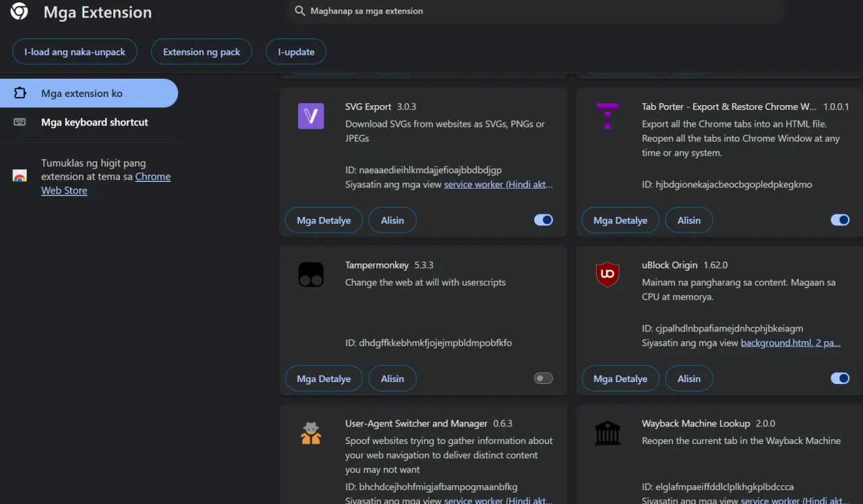Image resolution: width=863 pixels, height=504 pixels.
Task: Click the Tab Porter extension name
Action: click(729, 106)
